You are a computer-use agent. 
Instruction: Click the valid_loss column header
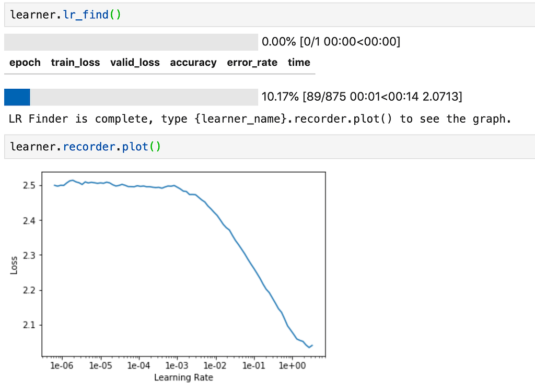tap(135, 62)
